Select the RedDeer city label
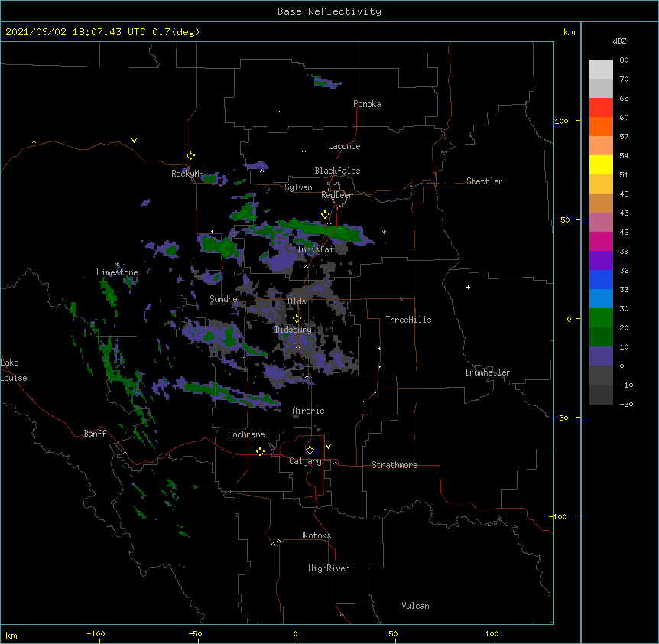Screen dimensions: 659x644 click(x=336, y=195)
